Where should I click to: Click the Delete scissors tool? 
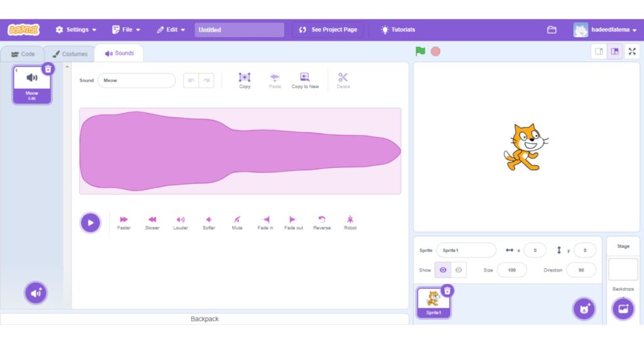[343, 80]
